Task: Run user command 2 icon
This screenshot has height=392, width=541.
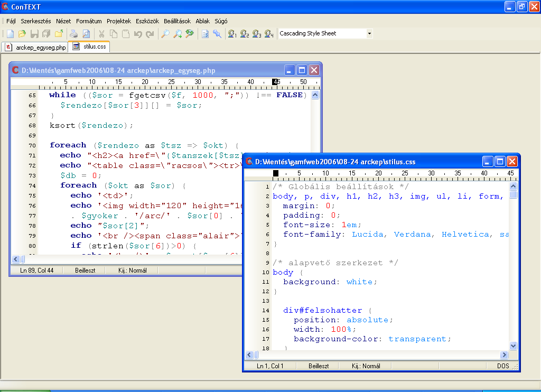Action: [x=244, y=33]
